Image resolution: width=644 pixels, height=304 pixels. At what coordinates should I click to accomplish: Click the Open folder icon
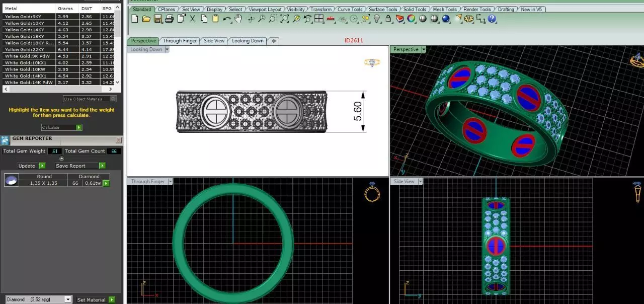(x=146, y=19)
